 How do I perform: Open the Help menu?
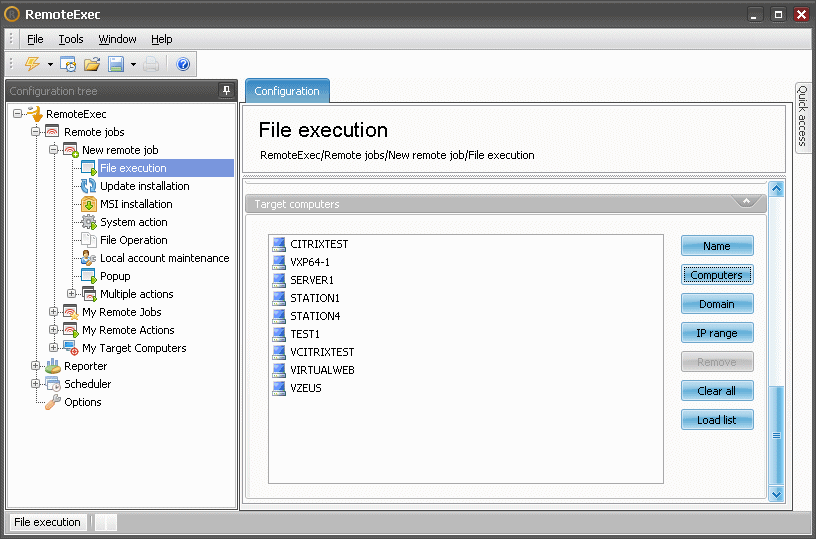(161, 39)
